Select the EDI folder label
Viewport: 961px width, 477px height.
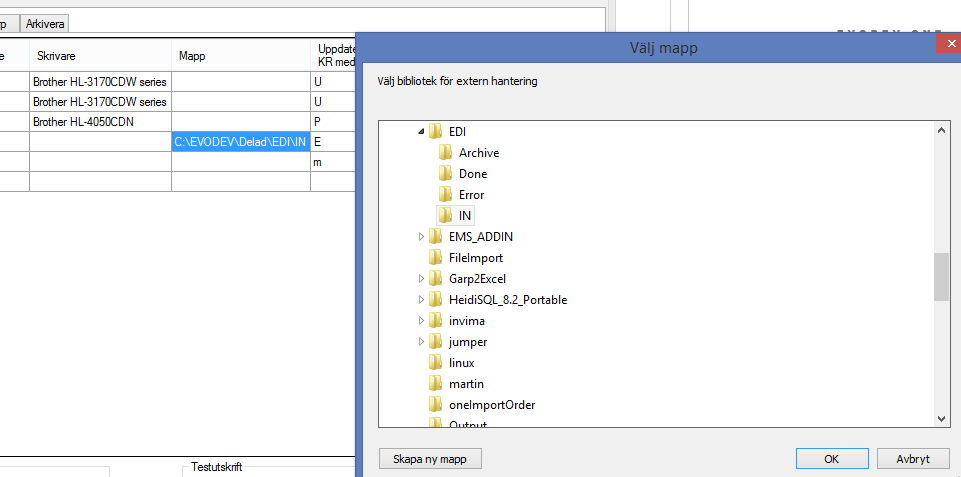click(457, 132)
